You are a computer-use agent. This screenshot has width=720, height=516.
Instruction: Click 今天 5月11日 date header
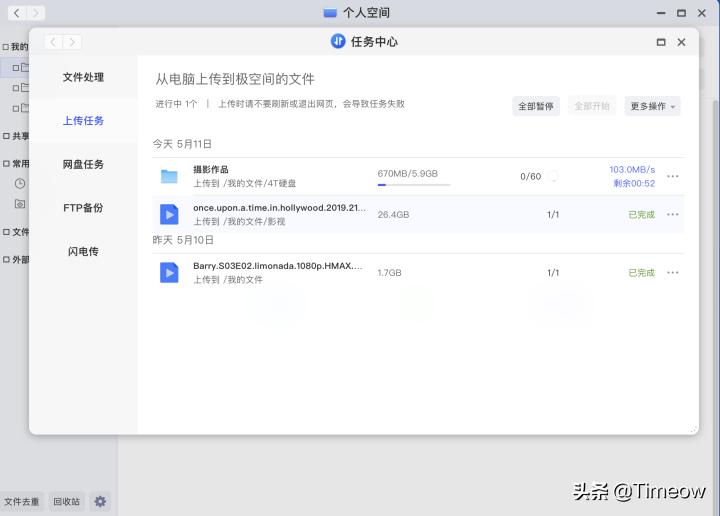182,144
